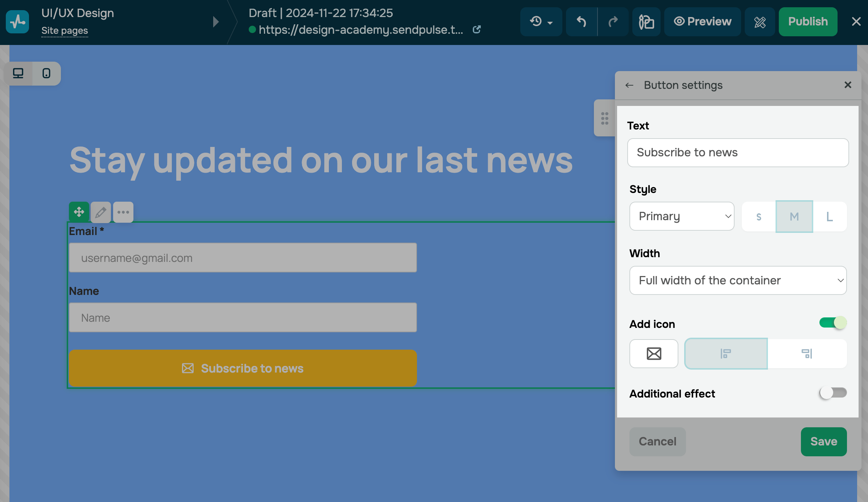The height and width of the screenshot is (502, 868).
Task: Set icon position to the right
Action: click(x=807, y=353)
